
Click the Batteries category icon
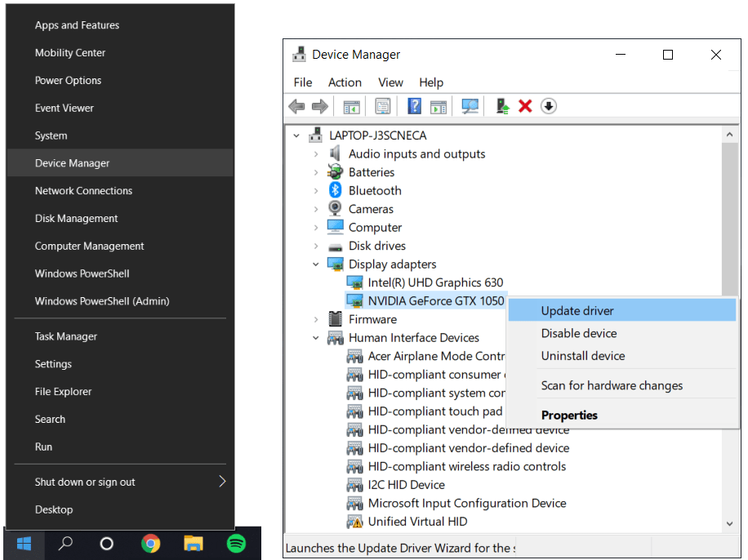(x=335, y=171)
